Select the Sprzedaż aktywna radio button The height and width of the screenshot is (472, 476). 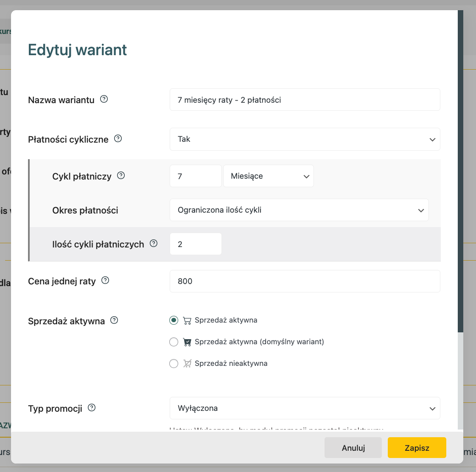click(174, 320)
